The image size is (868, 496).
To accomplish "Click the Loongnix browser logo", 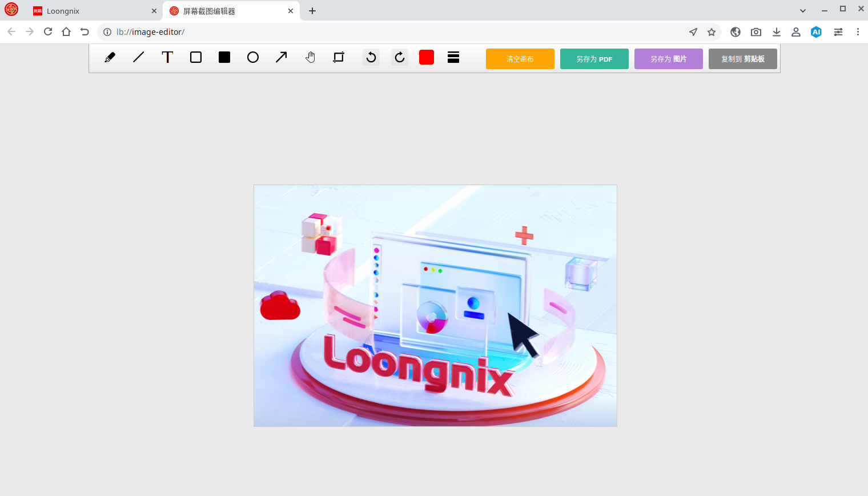I will click(x=11, y=9).
